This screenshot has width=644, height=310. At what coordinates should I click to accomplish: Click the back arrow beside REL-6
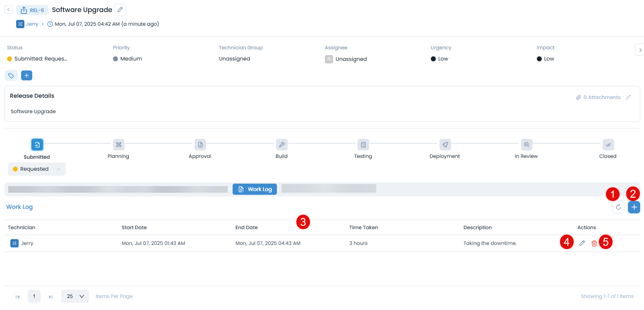(x=9, y=10)
